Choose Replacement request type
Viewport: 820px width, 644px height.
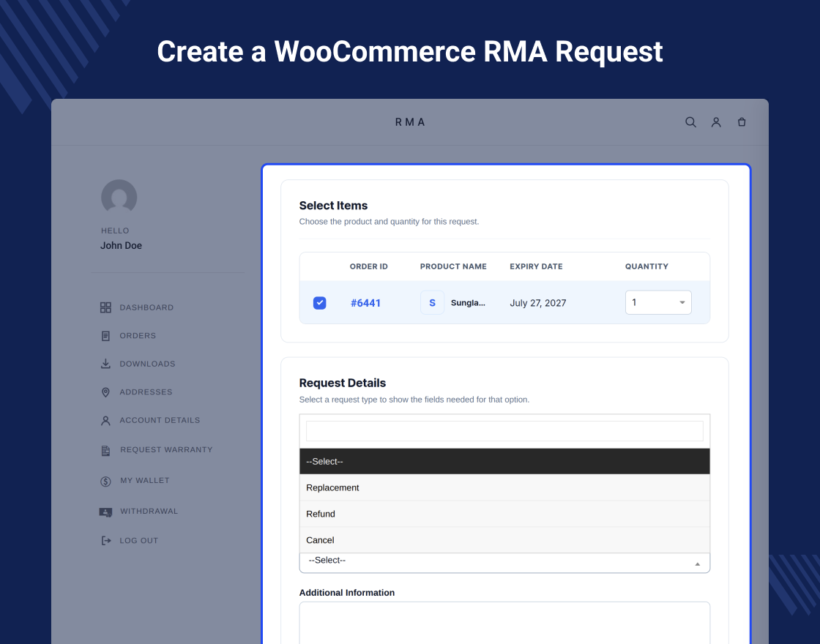click(x=504, y=487)
